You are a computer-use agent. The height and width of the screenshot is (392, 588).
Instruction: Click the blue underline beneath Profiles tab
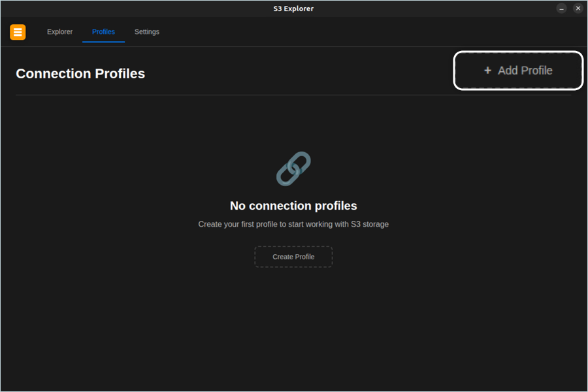[x=103, y=42]
